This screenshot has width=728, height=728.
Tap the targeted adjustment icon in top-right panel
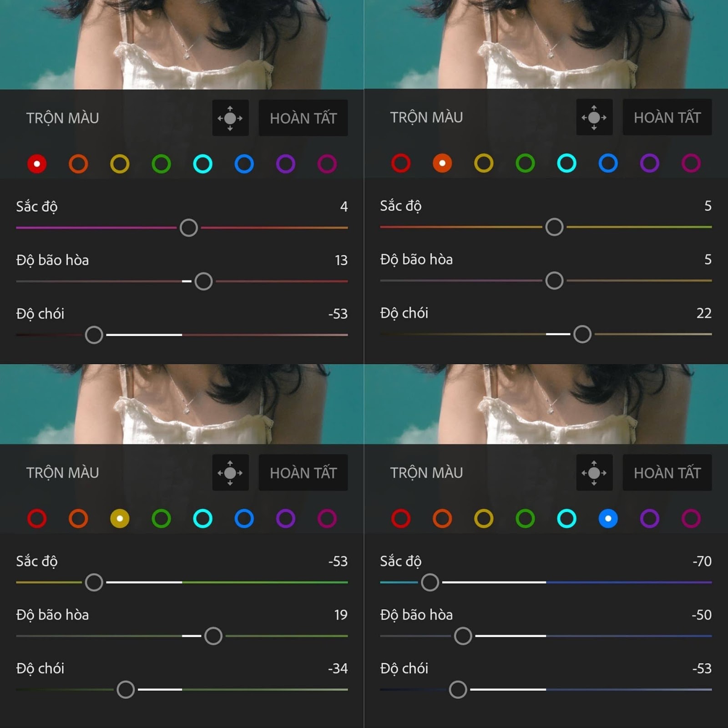[594, 117]
